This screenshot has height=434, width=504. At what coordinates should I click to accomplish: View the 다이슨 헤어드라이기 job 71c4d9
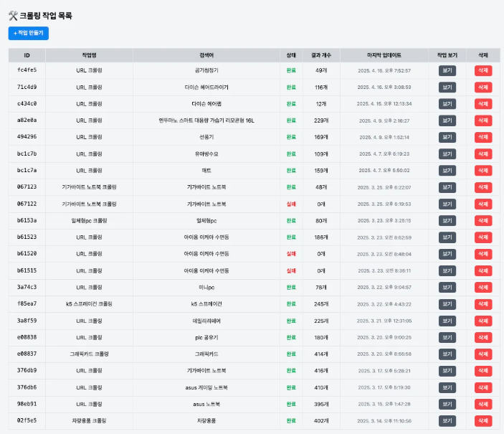(x=447, y=87)
